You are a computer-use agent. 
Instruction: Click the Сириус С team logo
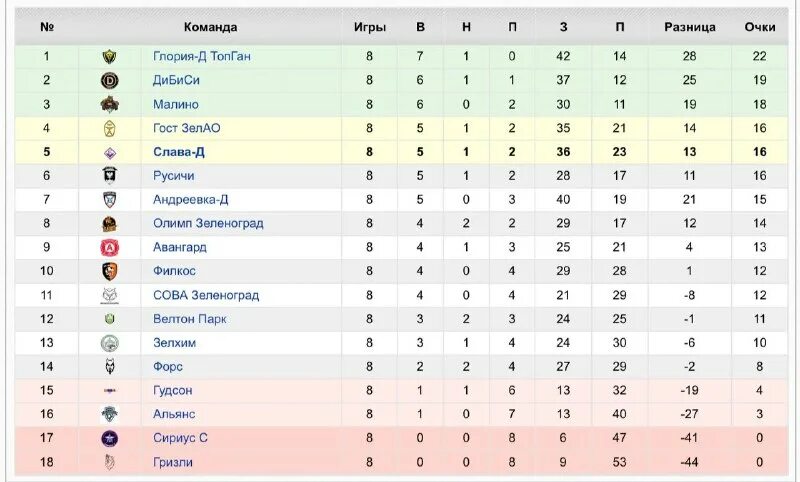[109, 438]
